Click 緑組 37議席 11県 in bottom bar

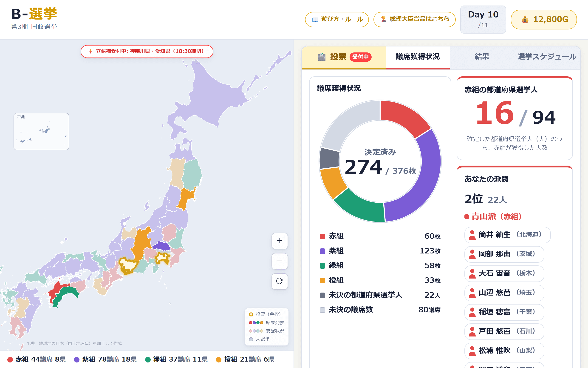tap(176, 359)
